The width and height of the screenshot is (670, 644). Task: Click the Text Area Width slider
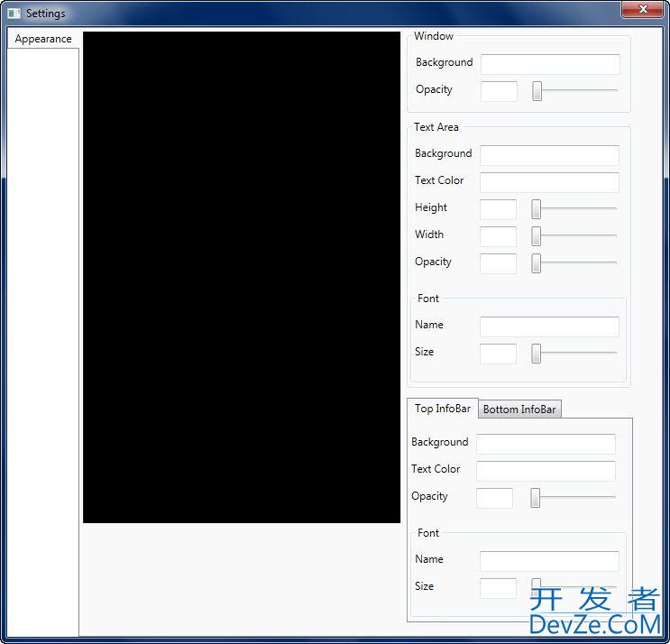click(574, 236)
